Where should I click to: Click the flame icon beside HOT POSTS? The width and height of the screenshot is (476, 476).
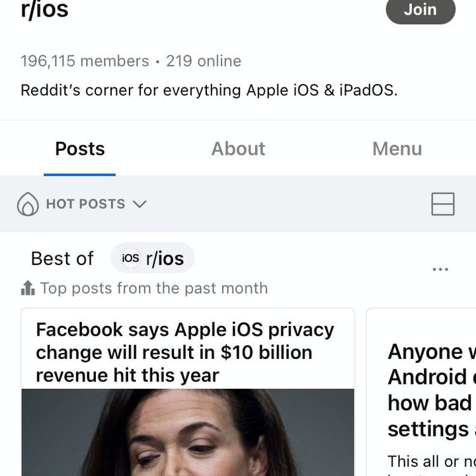(28, 204)
